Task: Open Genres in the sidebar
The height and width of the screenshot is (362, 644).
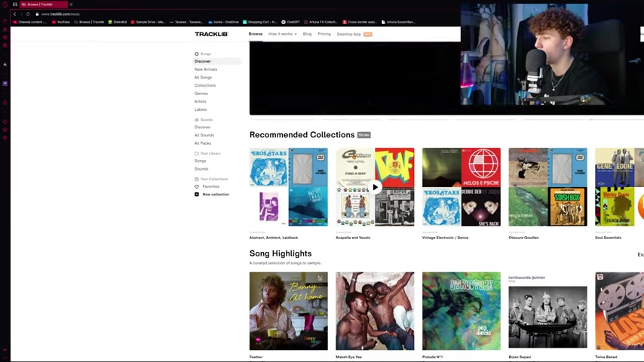Action: (201, 94)
